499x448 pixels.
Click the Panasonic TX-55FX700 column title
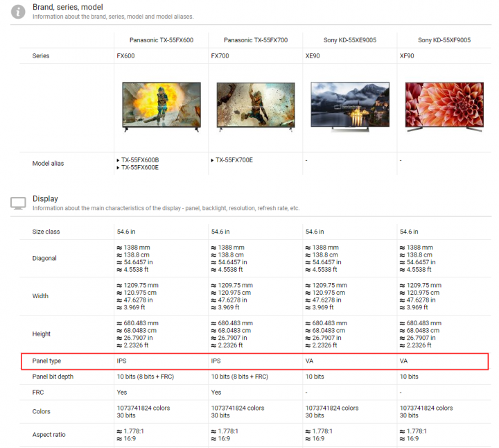coord(256,40)
